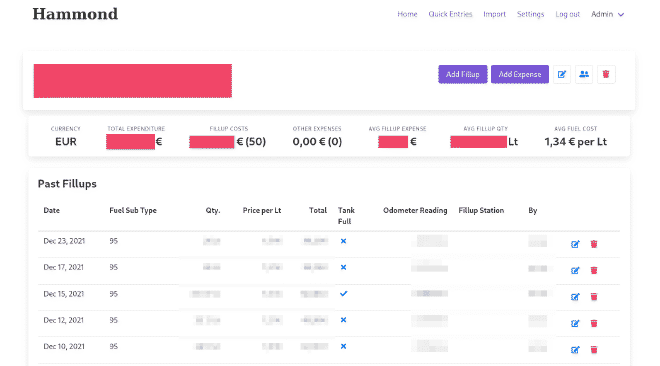This screenshot has width=660, height=366.
Task: Go to Home in navigation
Action: [407, 14]
